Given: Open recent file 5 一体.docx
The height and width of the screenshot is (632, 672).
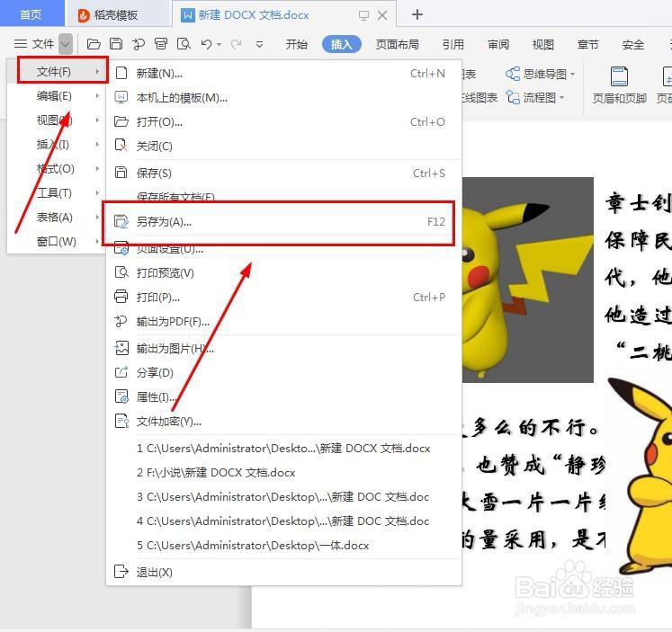Looking at the screenshot, I should [x=282, y=546].
